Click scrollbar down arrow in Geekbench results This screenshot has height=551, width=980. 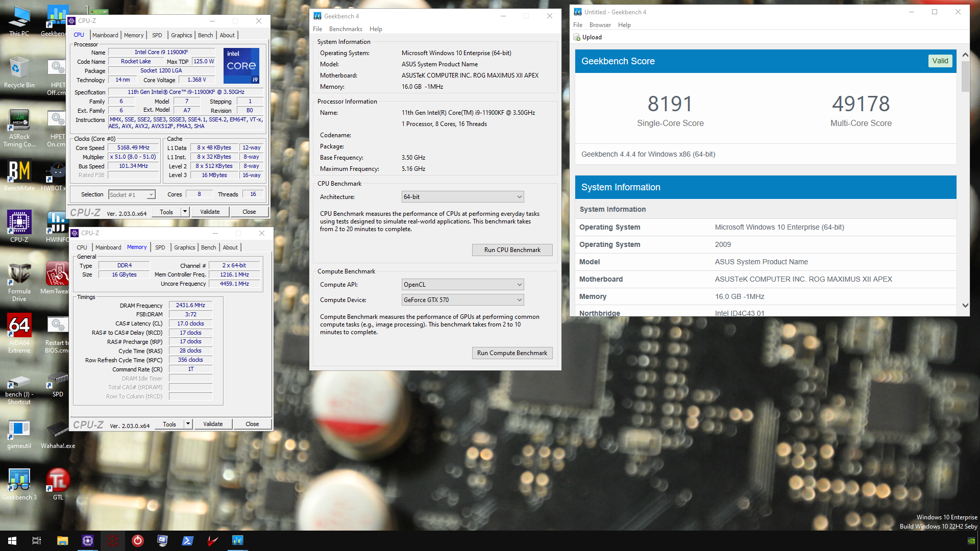[965, 306]
